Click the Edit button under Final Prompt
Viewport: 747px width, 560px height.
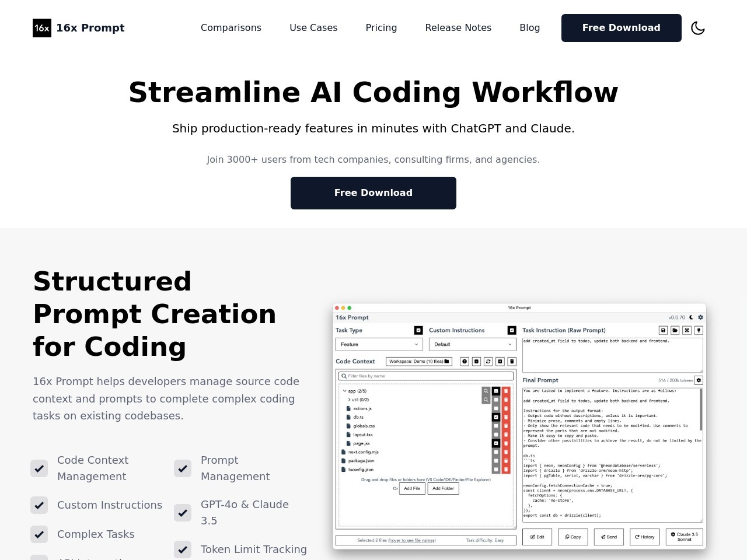pos(537,537)
